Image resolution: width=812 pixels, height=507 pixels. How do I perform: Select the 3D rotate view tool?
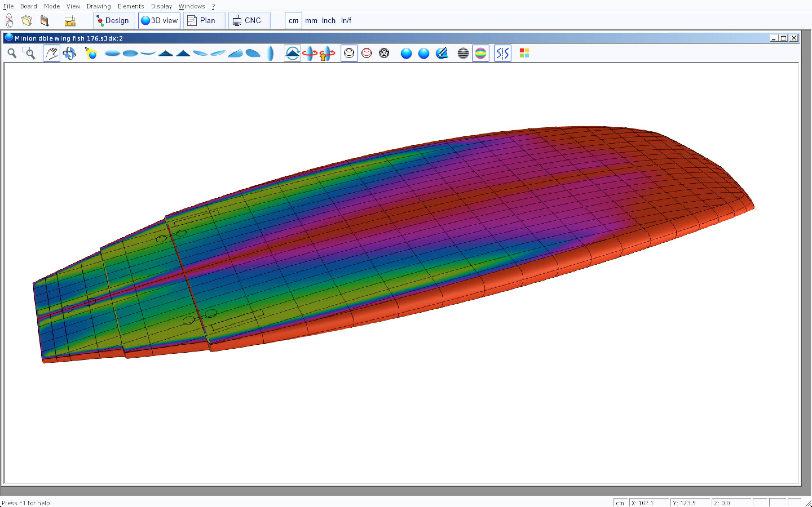[69, 53]
